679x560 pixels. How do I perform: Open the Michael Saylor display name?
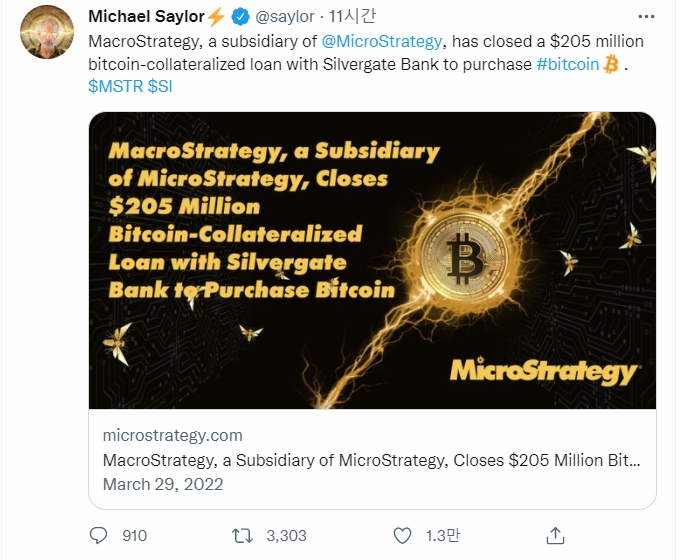click(x=146, y=16)
